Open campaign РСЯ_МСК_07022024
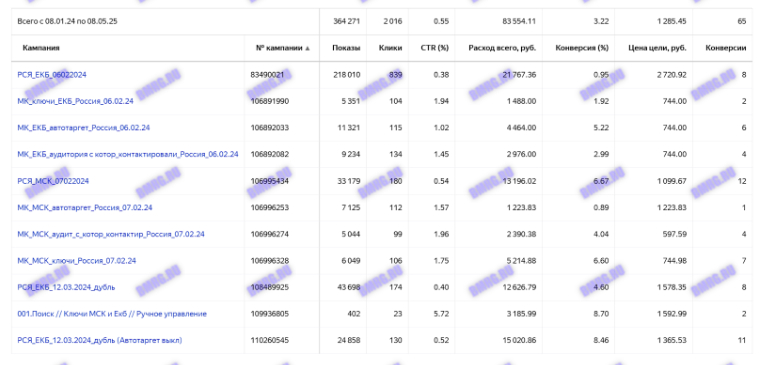Viewport: 760px width, 365px height. [x=53, y=181]
